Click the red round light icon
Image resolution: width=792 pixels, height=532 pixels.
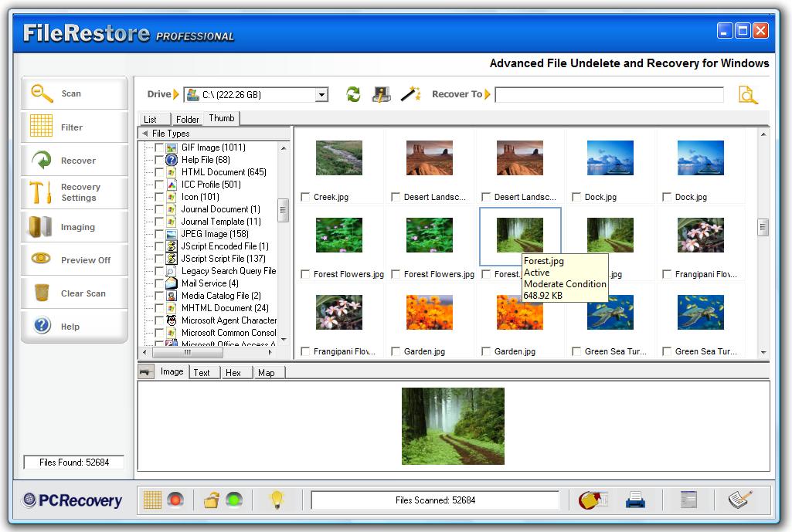tap(175, 500)
